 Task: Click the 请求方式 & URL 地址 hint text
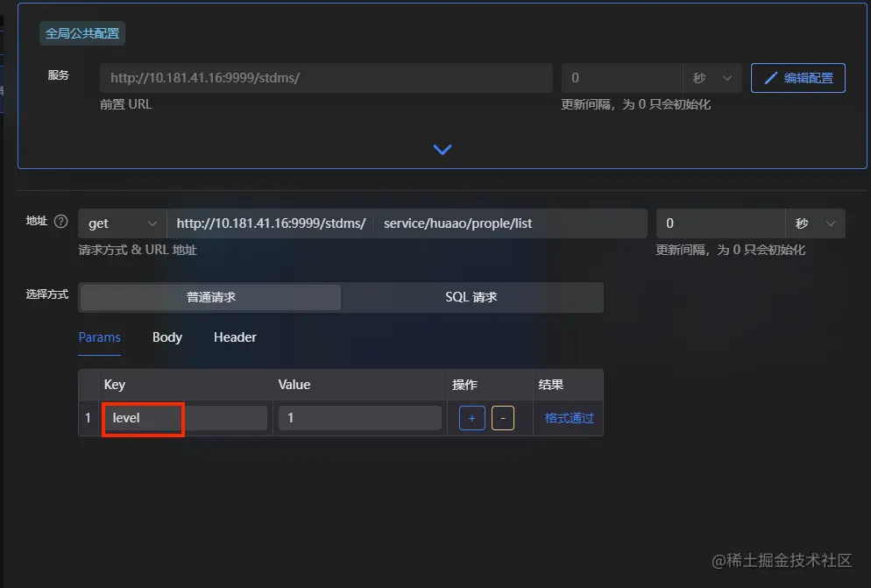coord(138,250)
